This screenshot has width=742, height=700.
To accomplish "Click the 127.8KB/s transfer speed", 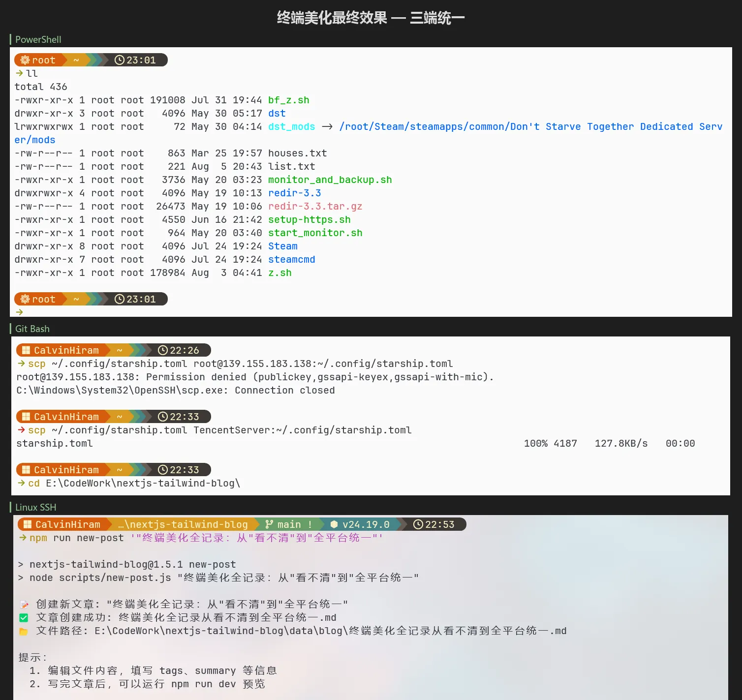I will coord(621,444).
